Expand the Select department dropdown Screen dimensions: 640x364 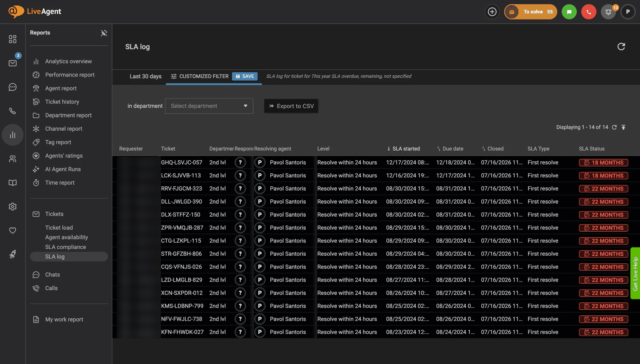click(x=209, y=106)
